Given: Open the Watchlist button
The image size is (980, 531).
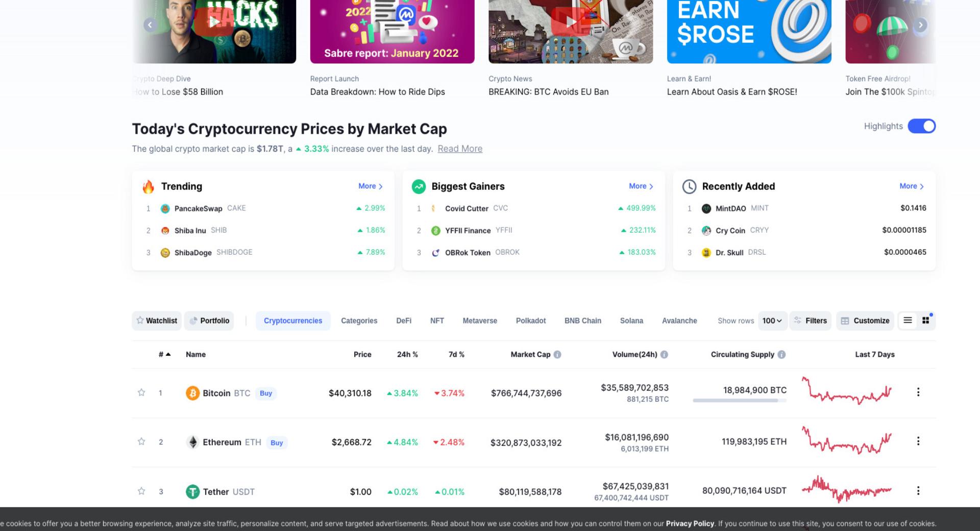Looking at the screenshot, I should [157, 321].
